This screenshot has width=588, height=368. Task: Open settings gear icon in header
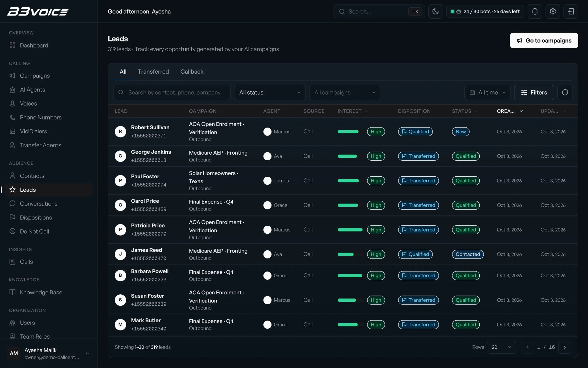tap(553, 11)
